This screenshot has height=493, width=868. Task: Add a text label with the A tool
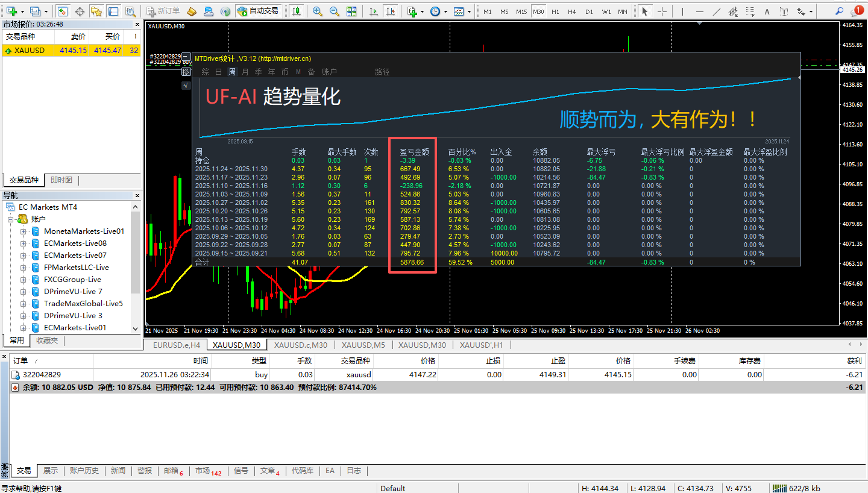coord(767,11)
